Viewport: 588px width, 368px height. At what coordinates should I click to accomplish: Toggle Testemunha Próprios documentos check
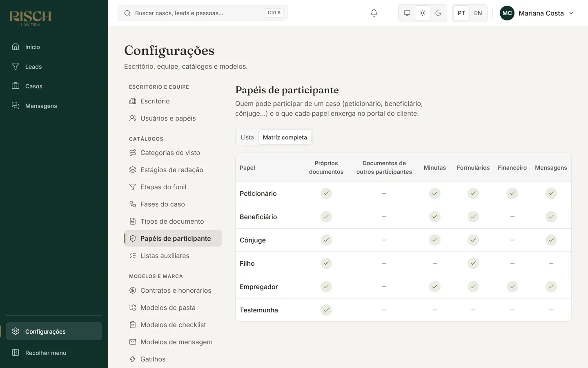click(326, 310)
